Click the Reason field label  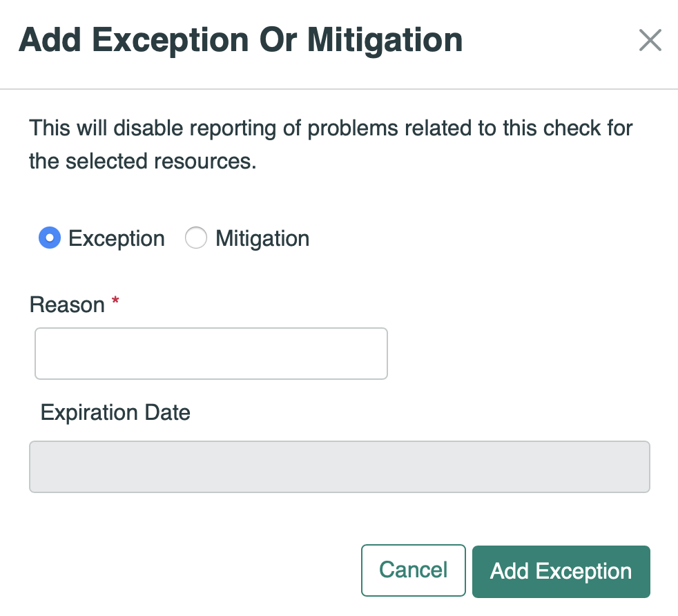(x=66, y=305)
